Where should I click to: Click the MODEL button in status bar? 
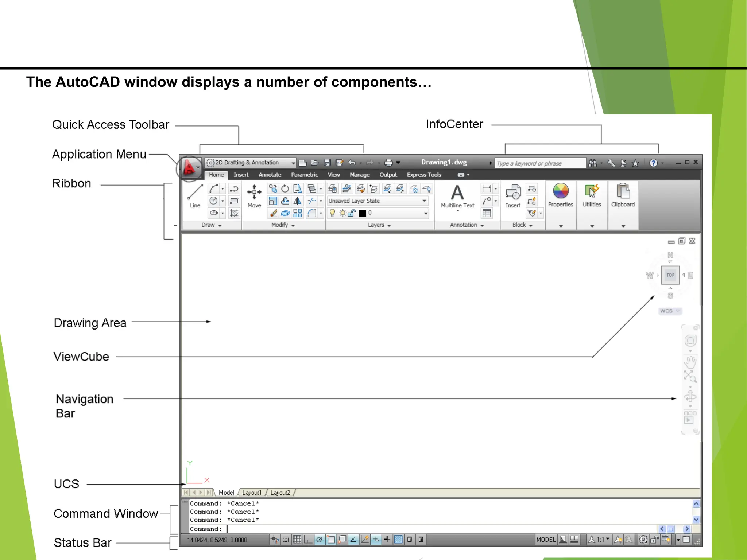coord(546,540)
